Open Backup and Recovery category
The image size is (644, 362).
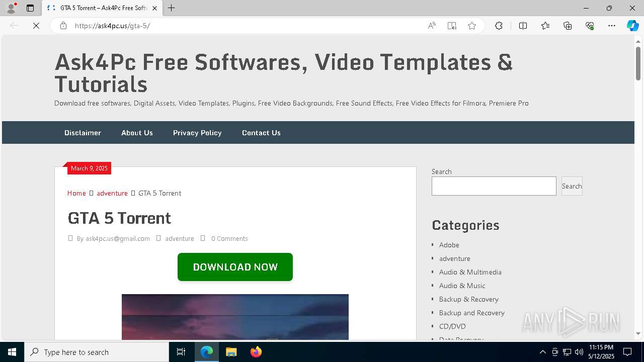click(x=472, y=313)
